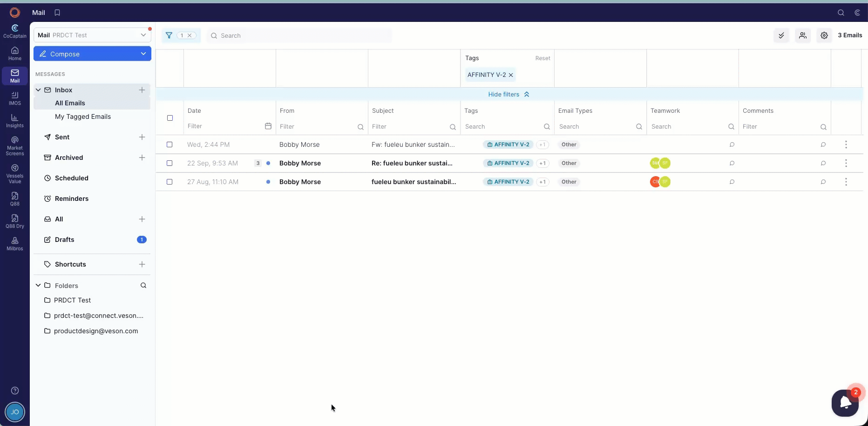Open productdesign@veson.com folder
This screenshot has height=426, width=868.
click(96, 331)
